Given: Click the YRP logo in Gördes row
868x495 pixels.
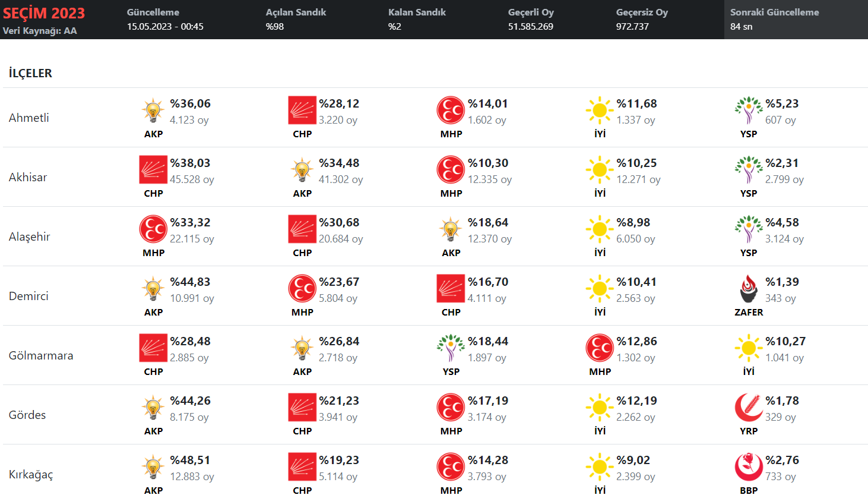Looking at the screenshot, I should [749, 408].
